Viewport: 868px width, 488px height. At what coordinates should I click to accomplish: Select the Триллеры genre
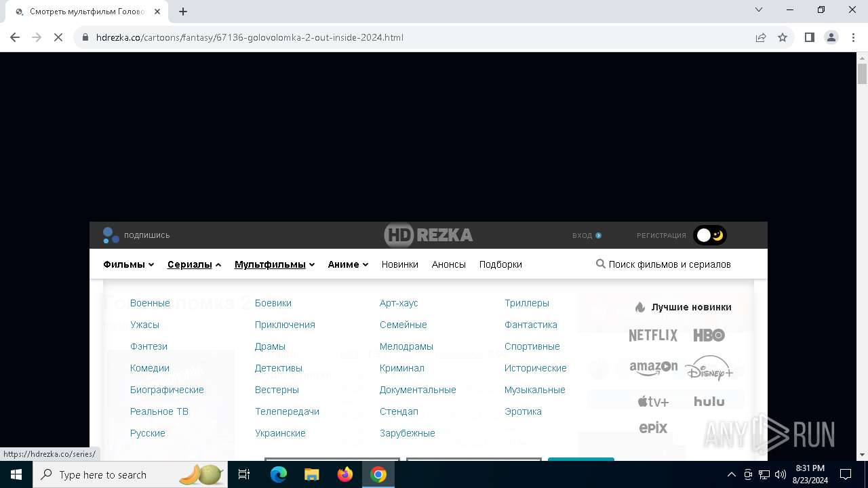(527, 303)
